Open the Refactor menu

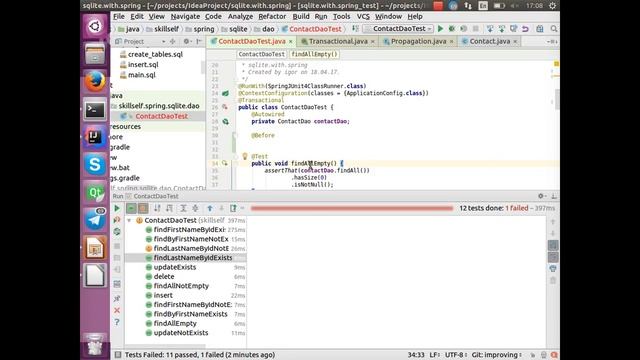[x=272, y=16]
